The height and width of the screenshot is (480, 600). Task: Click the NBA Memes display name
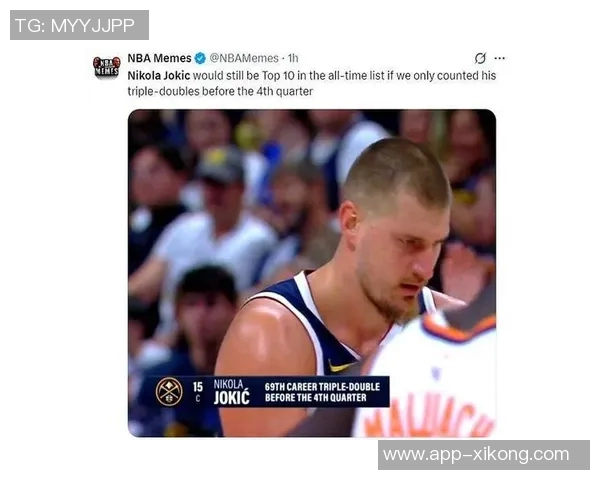(x=159, y=58)
